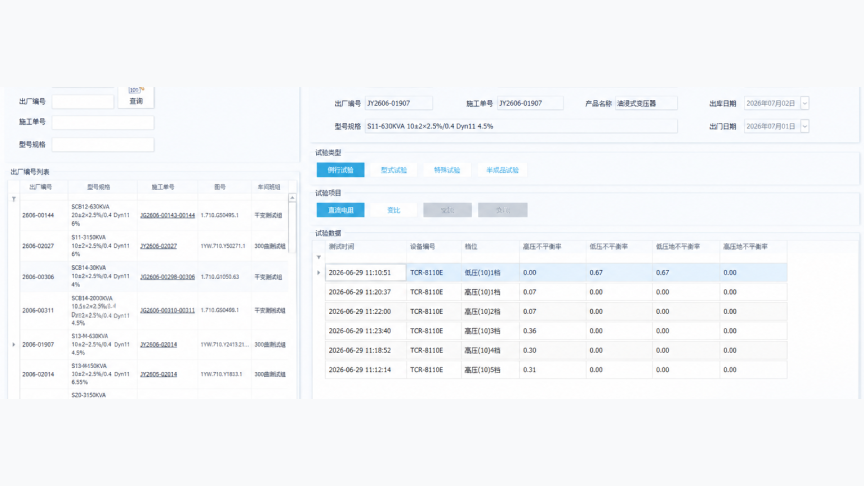The height and width of the screenshot is (487, 865).
Task: Click the row indicator arrow beside 2606-01907
Action: click(x=14, y=345)
